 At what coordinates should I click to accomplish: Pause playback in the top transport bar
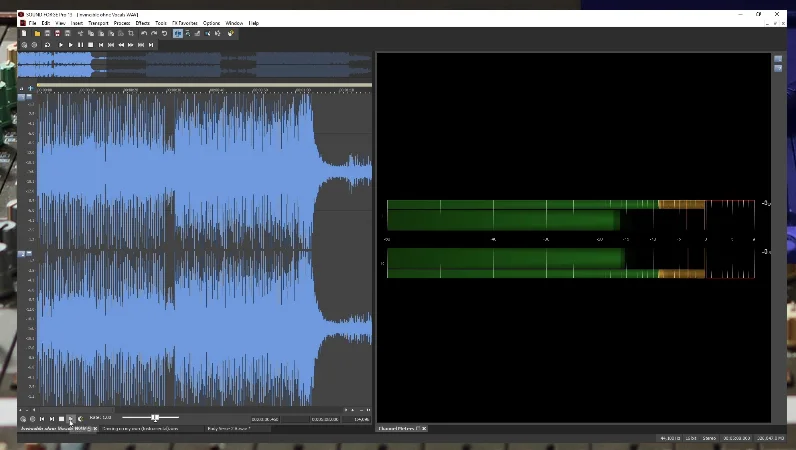[x=81, y=45]
